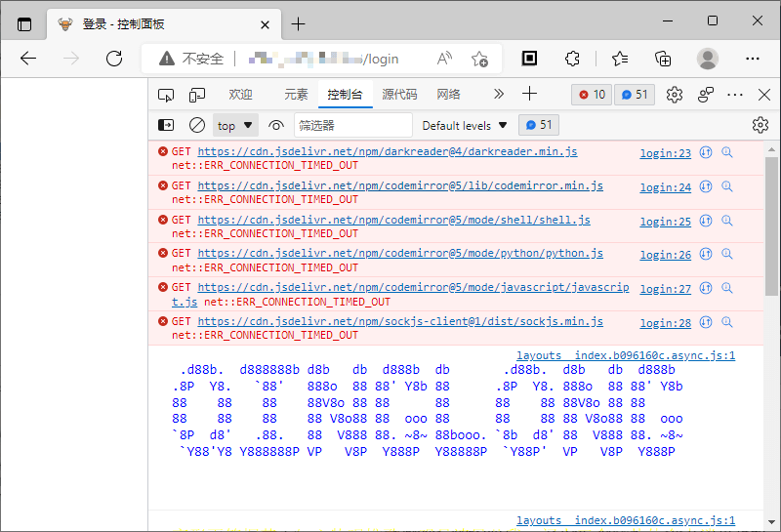Viewport: 781px width, 532px height.
Task: Open console settings gear
Action: click(x=760, y=125)
